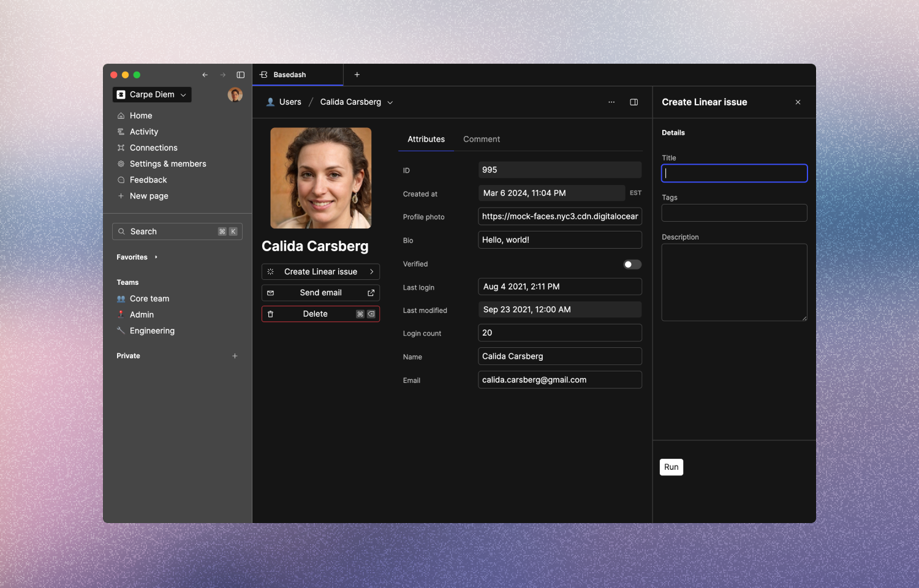Click the chevron on Create Linear issue
The height and width of the screenshot is (588, 919).
[x=371, y=271]
